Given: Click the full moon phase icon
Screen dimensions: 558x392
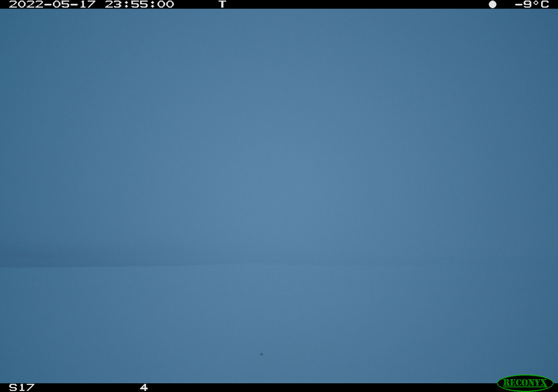Looking at the screenshot, I should [x=492, y=4].
